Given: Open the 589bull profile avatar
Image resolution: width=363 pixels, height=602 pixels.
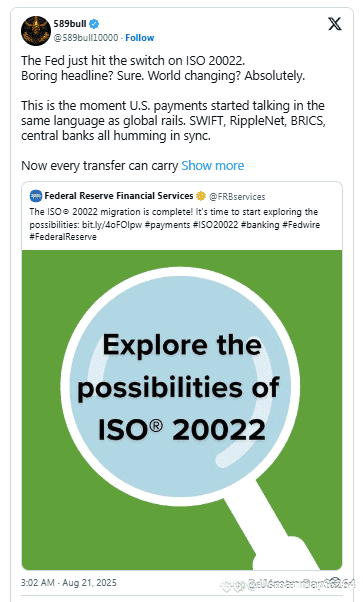Looking at the screenshot, I should click(x=35, y=31).
